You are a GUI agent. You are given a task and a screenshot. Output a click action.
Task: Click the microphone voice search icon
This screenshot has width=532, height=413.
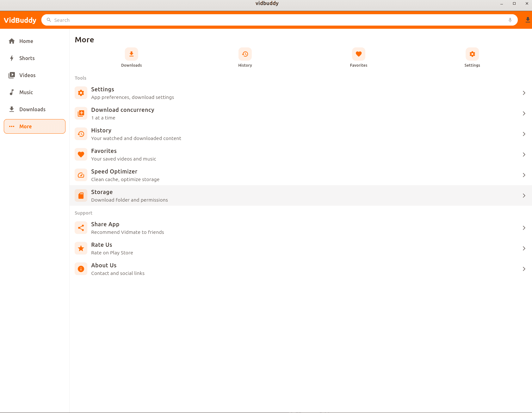pos(510,20)
